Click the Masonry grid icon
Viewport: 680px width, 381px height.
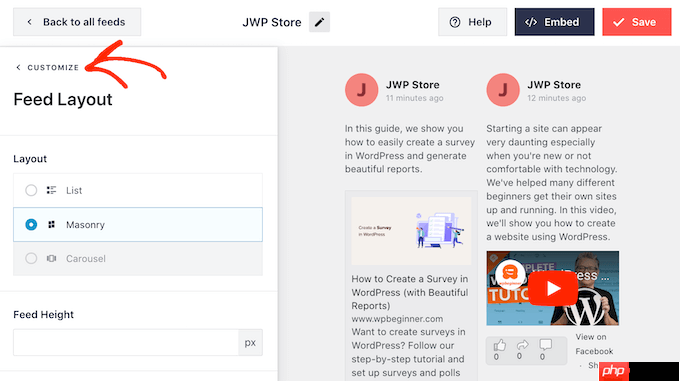pyautogui.click(x=52, y=225)
